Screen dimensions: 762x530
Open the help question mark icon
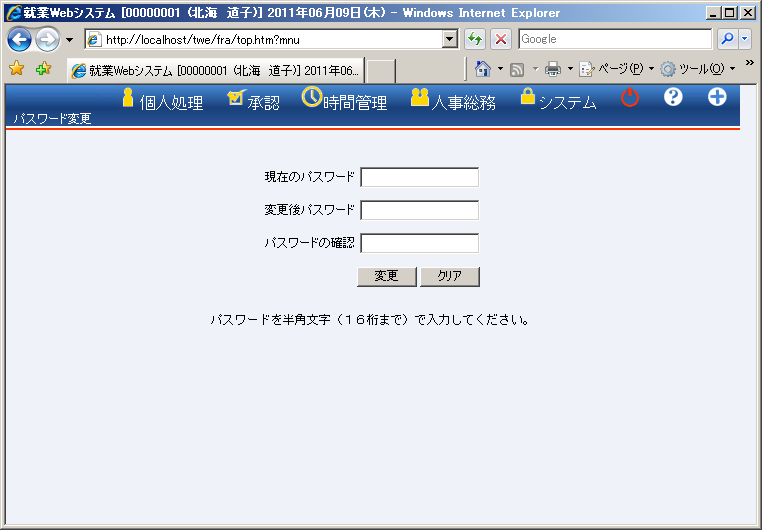tap(673, 98)
